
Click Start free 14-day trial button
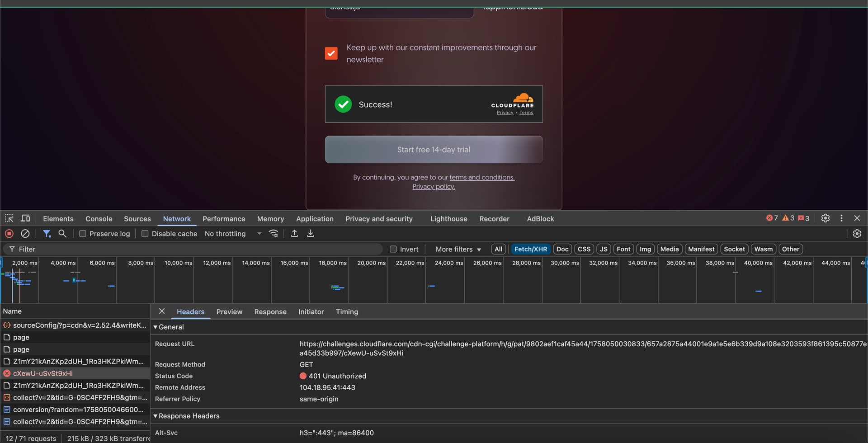click(434, 150)
